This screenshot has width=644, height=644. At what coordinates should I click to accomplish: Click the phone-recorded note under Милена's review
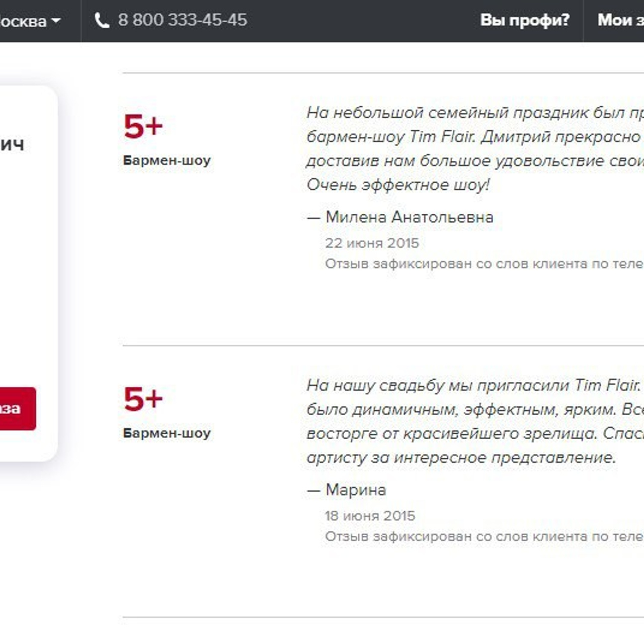click(x=484, y=264)
